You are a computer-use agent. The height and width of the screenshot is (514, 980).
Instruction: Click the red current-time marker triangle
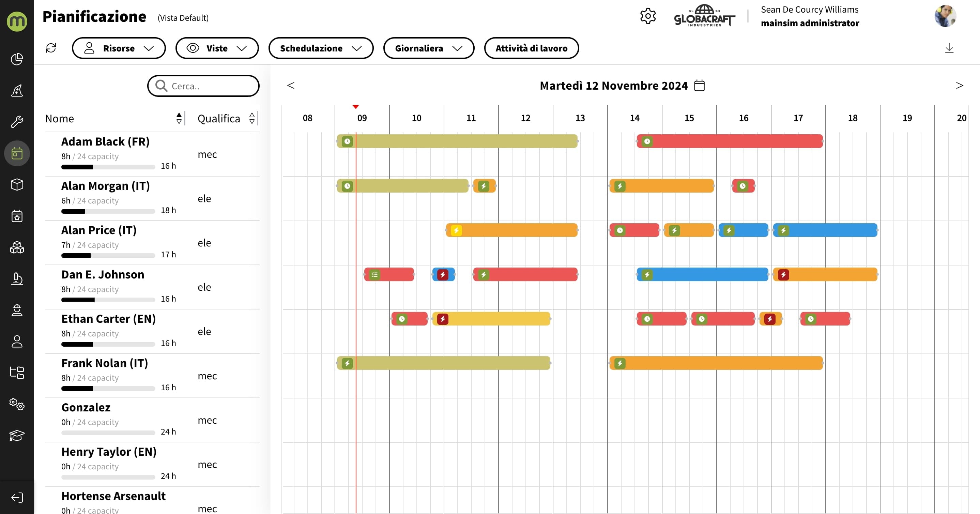pos(355,107)
